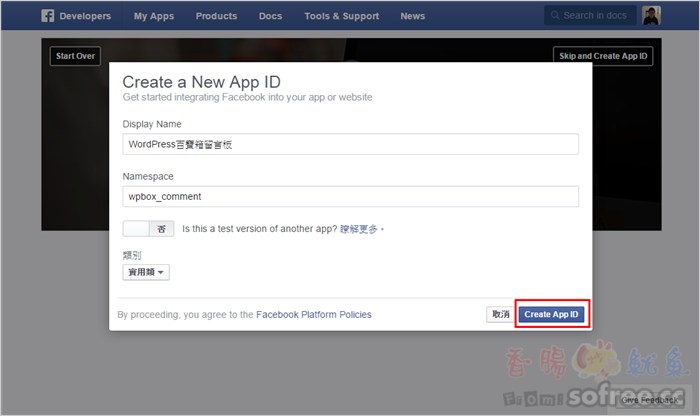Click the search magnifier icon

tap(554, 16)
